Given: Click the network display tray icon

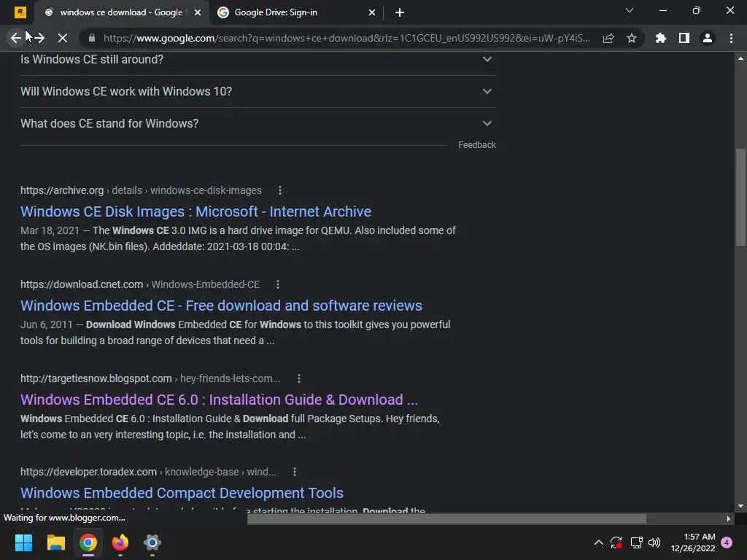Looking at the screenshot, I should 636,542.
